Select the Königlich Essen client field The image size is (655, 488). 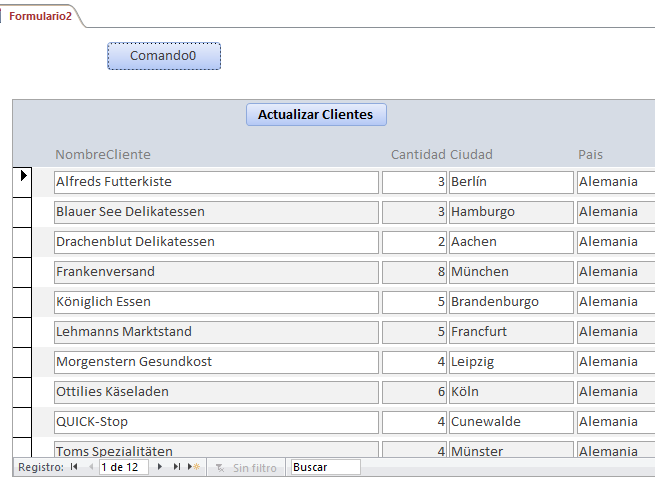[x=216, y=302]
